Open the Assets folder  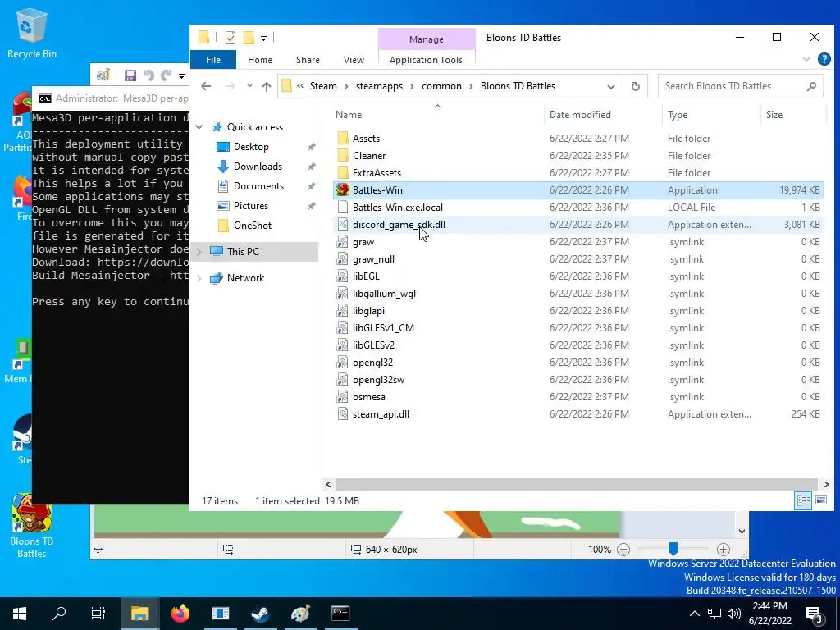(366, 138)
